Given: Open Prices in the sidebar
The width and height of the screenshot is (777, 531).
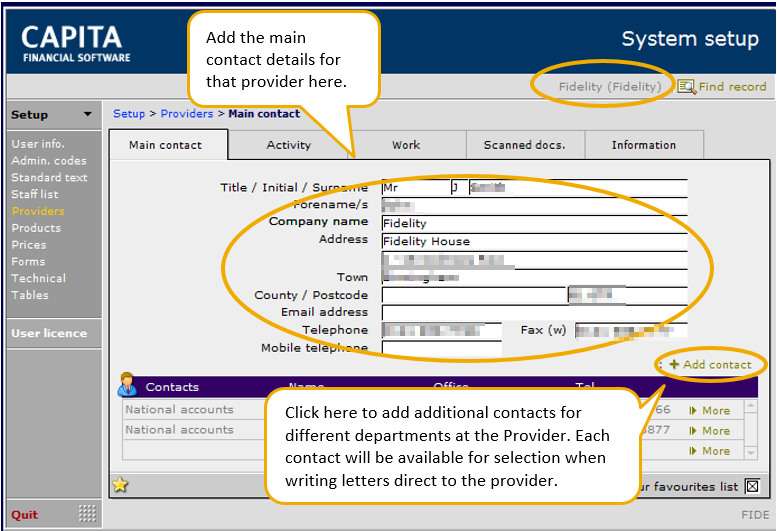Looking at the screenshot, I should (x=29, y=245).
